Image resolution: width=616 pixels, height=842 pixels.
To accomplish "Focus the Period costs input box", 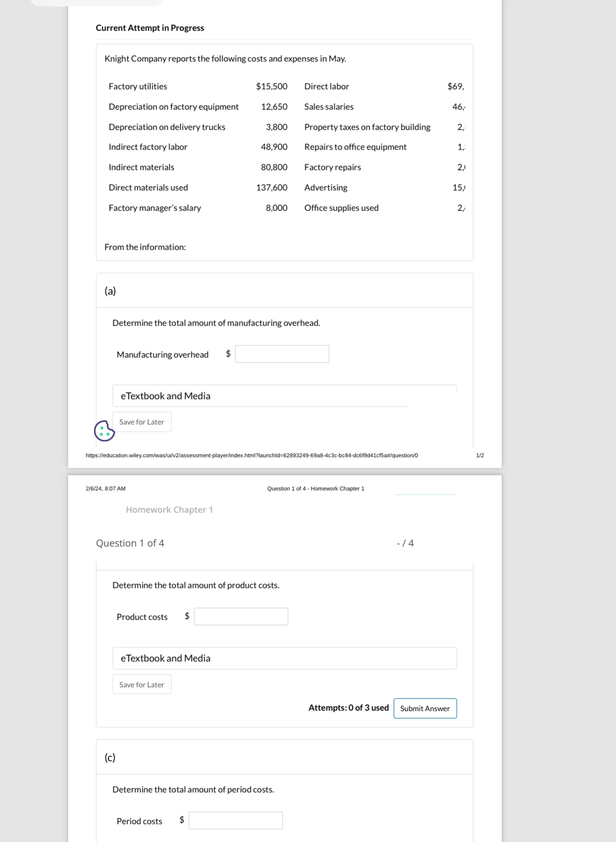I will tap(236, 821).
